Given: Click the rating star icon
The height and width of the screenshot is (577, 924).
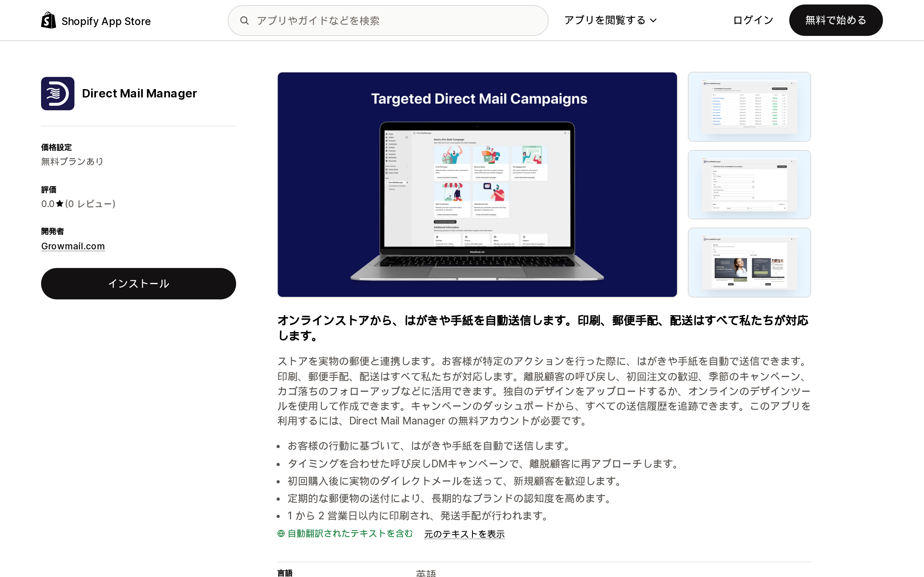Looking at the screenshot, I should click(x=60, y=204).
